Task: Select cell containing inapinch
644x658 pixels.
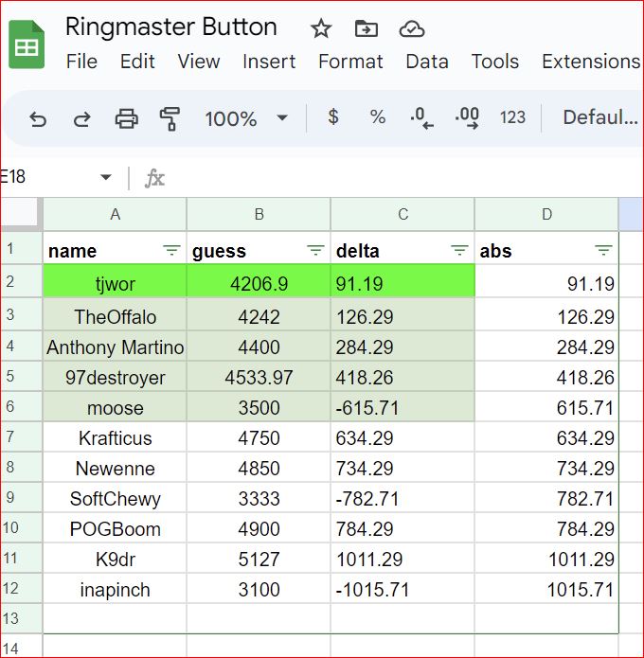Action: pos(115,588)
